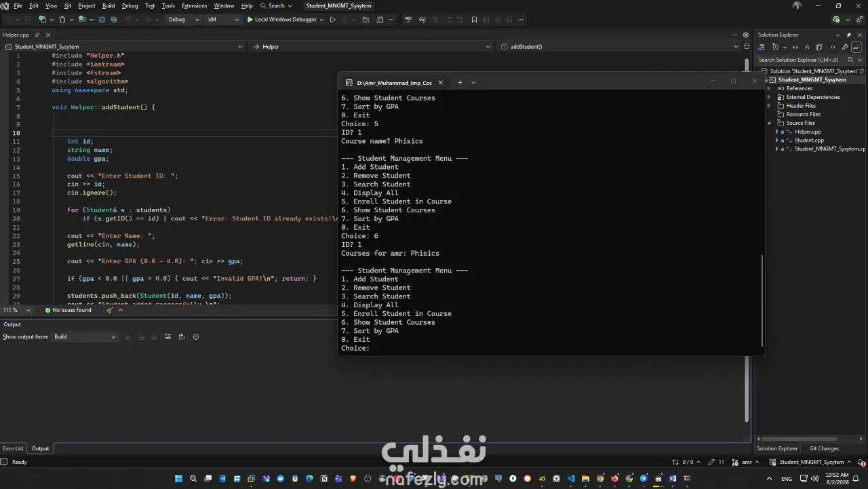Click Sync with Active Document icon in Solution Explorer
Viewport: 868px width, 489px height.
pos(795,47)
